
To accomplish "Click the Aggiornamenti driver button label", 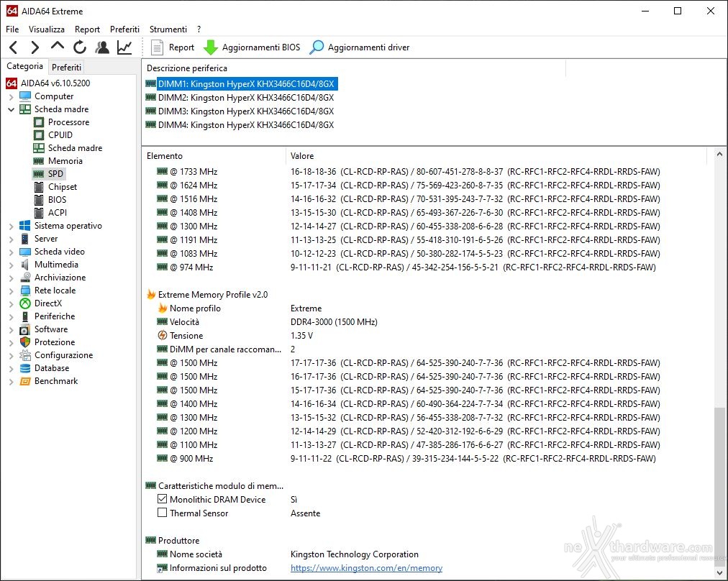I will (x=368, y=47).
